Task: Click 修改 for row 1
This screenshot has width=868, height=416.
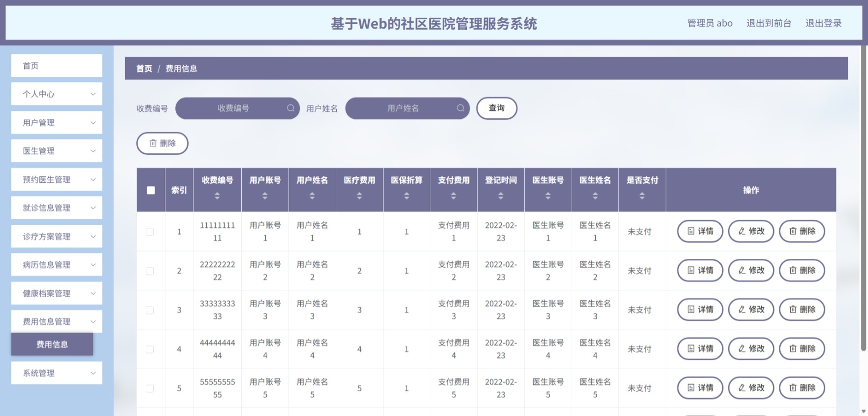Action: point(751,231)
